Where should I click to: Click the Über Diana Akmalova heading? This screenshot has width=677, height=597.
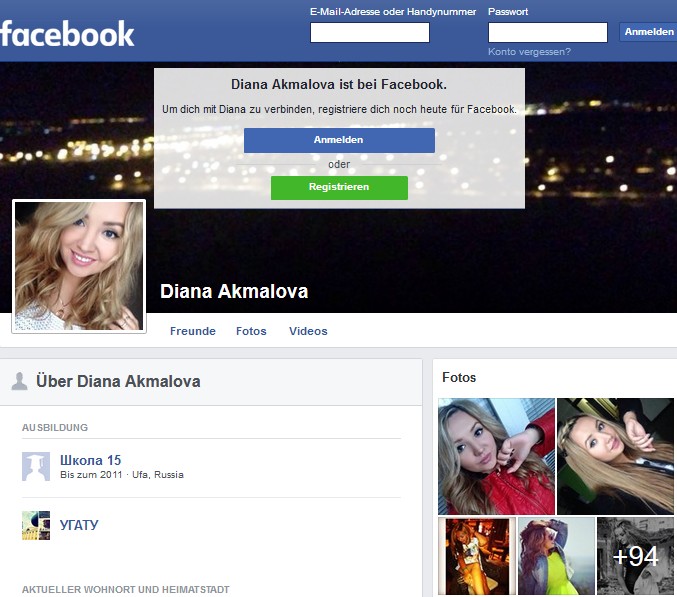point(118,382)
